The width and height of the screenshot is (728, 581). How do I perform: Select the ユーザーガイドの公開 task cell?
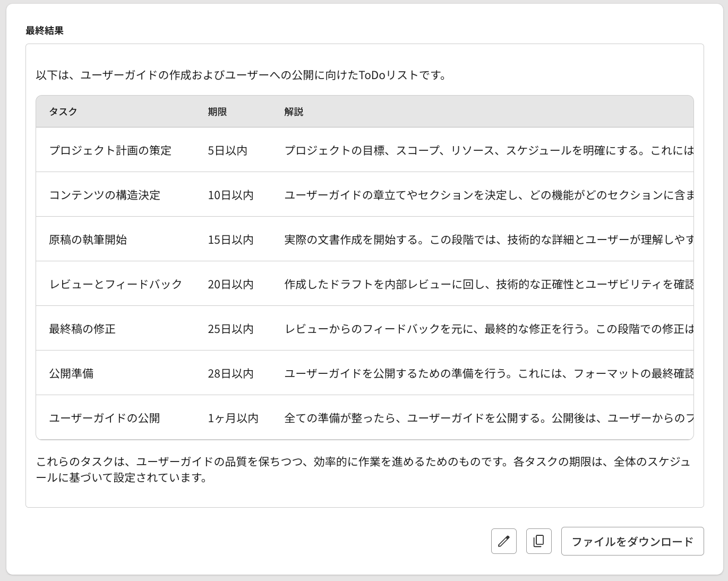point(105,418)
